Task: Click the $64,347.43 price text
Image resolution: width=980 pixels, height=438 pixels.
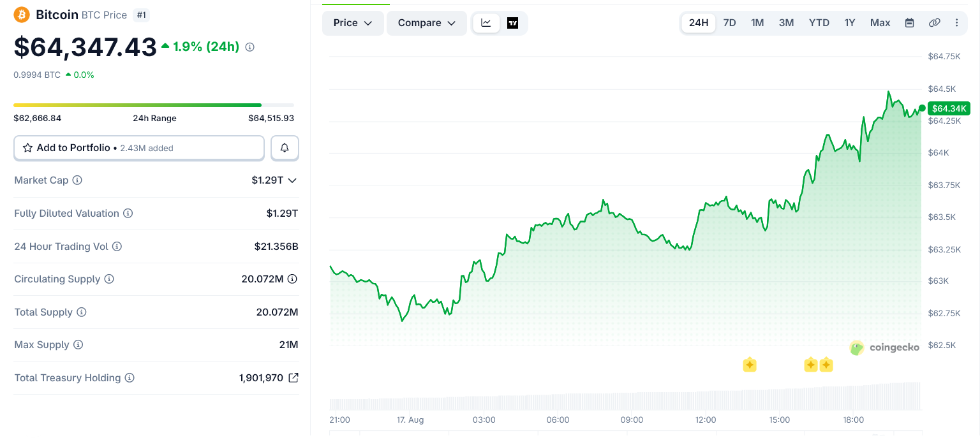Action: (85, 47)
